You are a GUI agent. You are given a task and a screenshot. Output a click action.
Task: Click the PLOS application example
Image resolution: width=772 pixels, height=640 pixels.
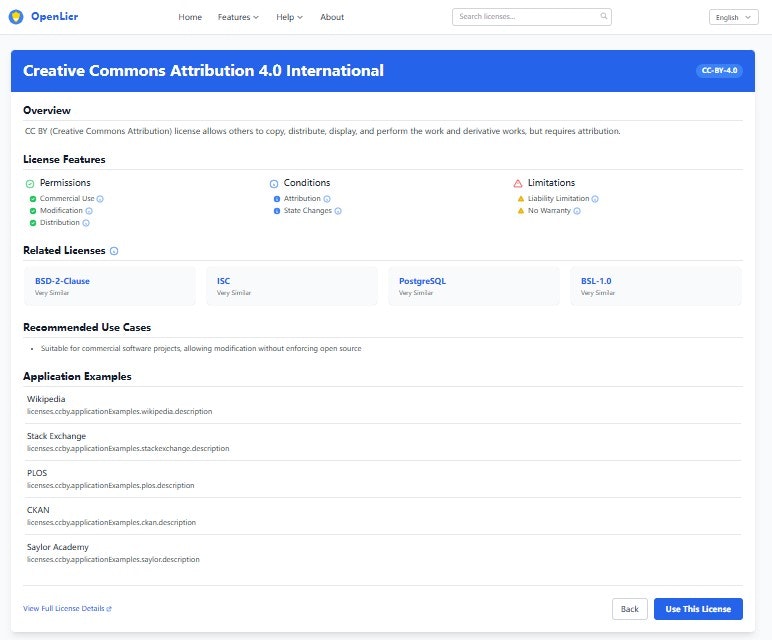tap(384, 479)
